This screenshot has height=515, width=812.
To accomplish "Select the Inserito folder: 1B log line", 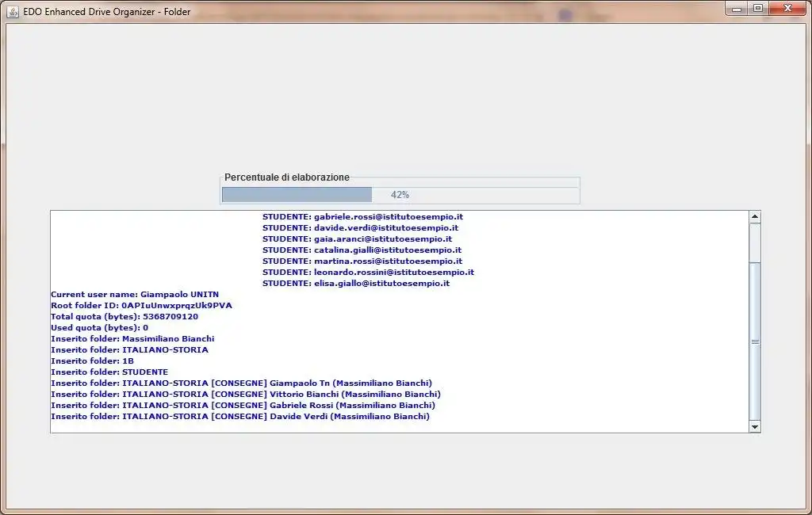I will click(x=98, y=360).
